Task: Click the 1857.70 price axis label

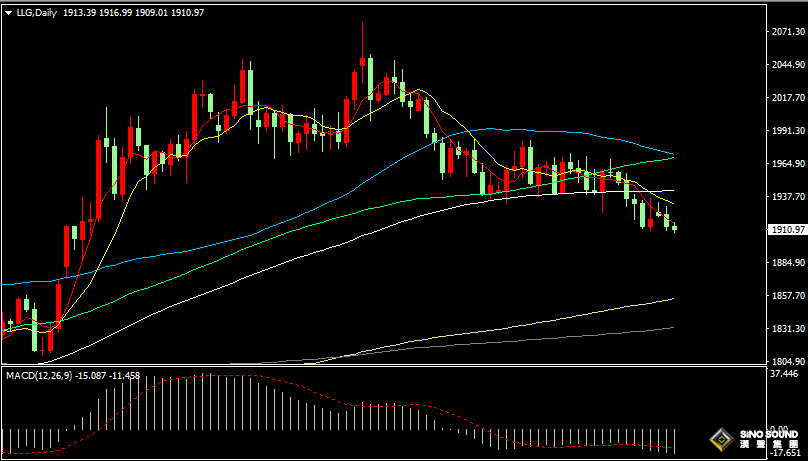Action: click(x=788, y=296)
